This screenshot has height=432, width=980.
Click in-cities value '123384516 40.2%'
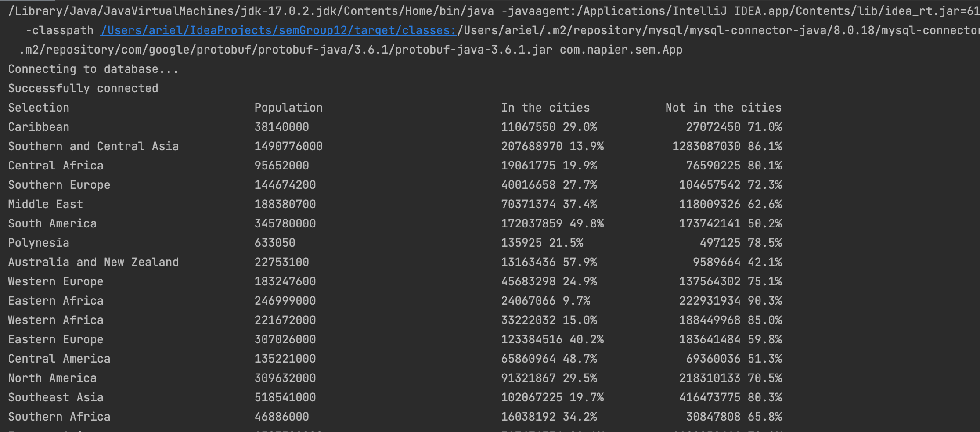tap(553, 339)
